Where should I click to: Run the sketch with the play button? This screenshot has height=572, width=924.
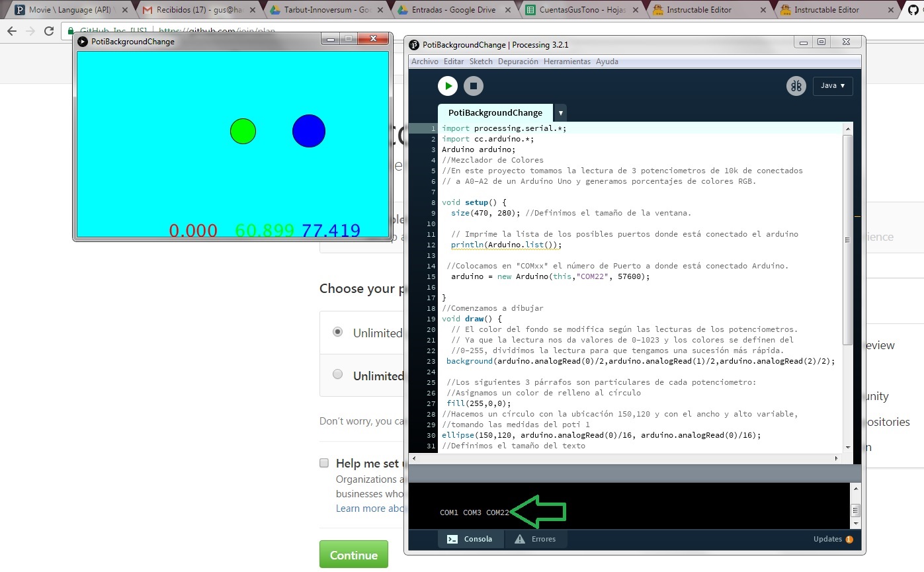(x=448, y=86)
